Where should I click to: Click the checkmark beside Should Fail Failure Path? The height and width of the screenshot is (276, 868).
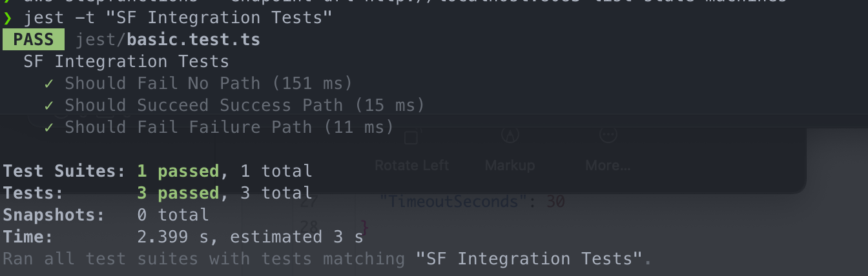click(x=49, y=128)
